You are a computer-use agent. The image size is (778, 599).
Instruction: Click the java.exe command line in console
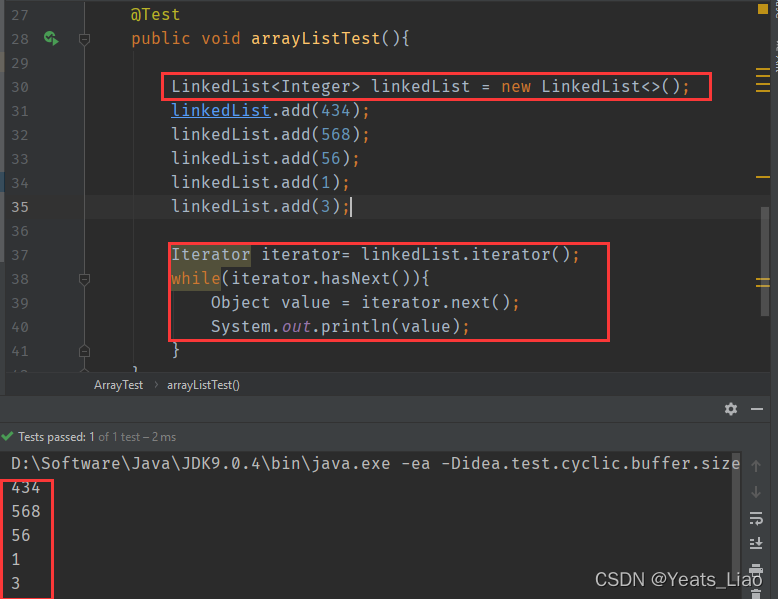[x=375, y=463]
